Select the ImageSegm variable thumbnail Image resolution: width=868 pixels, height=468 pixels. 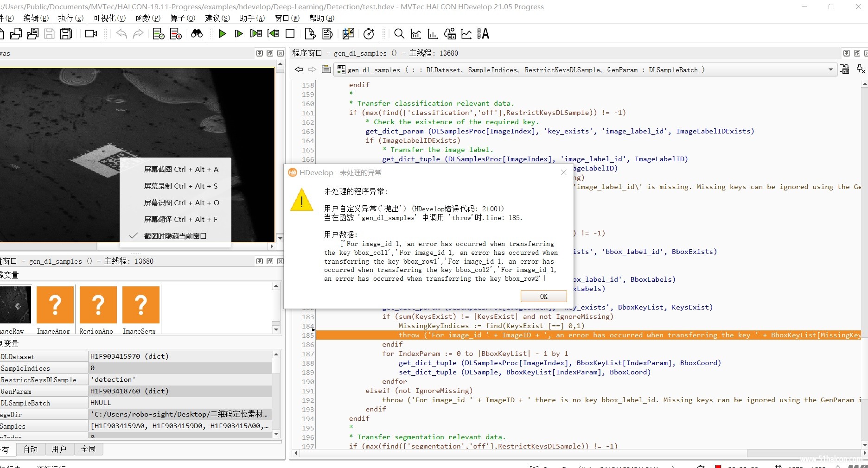click(x=141, y=310)
